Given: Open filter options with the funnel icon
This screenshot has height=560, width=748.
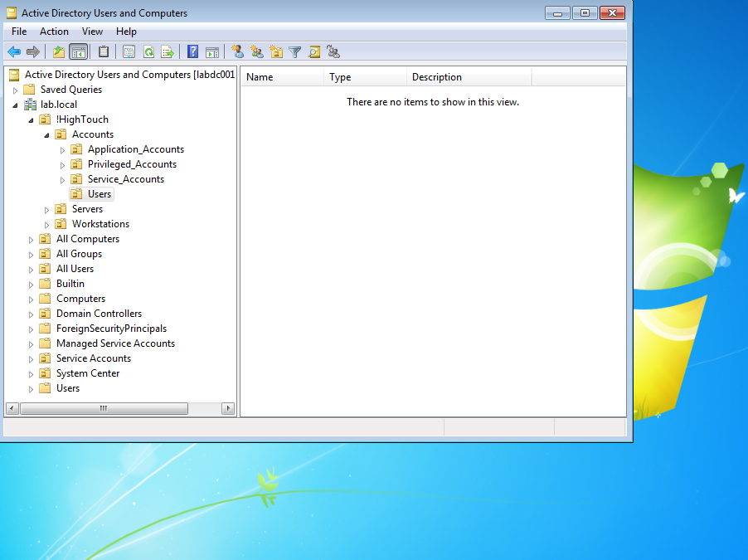Looking at the screenshot, I should (x=295, y=51).
